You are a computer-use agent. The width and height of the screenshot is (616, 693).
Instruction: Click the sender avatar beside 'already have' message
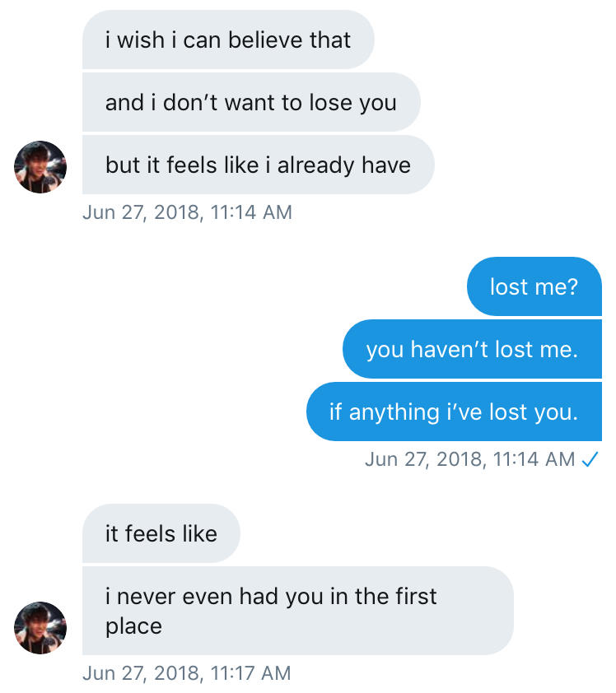(40, 166)
